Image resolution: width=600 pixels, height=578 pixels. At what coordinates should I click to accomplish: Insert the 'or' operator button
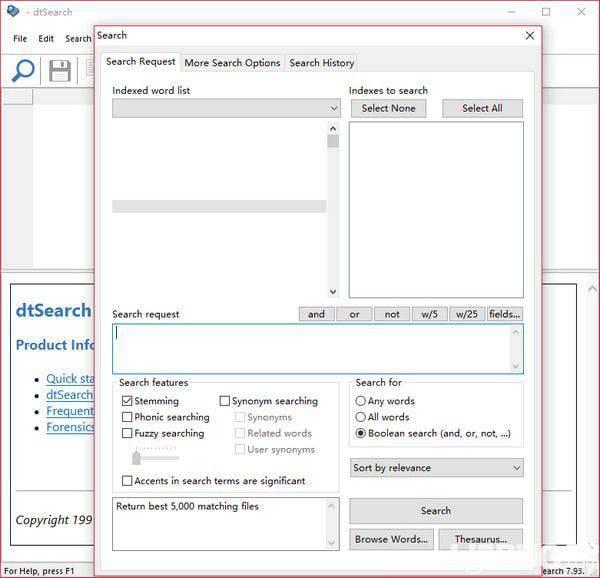(x=354, y=314)
